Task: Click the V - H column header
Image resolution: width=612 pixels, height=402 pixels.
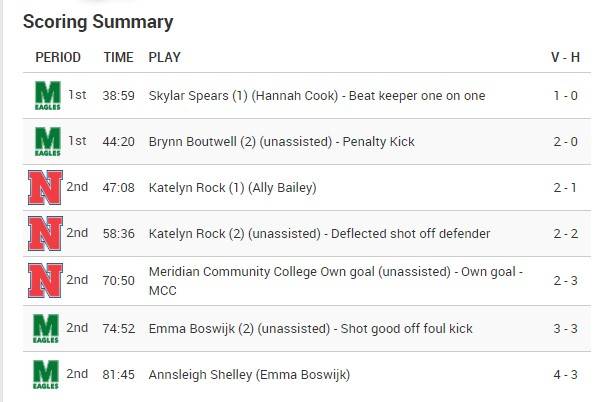Action: [565, 57]
